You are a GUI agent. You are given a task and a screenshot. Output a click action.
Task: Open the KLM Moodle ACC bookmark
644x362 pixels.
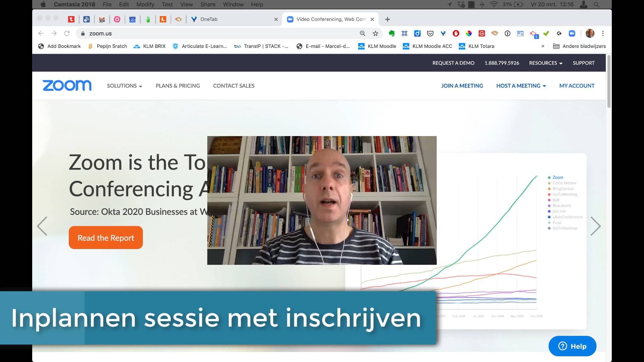(428, 46)
